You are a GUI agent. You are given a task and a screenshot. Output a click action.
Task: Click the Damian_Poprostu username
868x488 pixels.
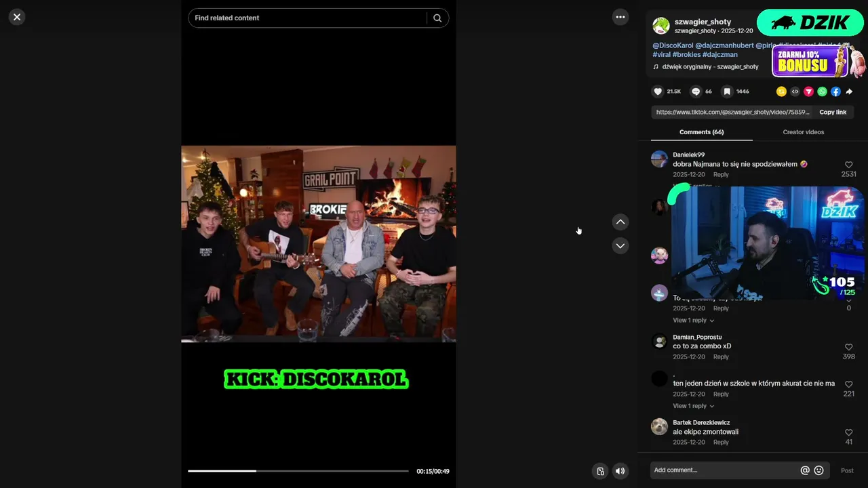click(x=697, y=337)
